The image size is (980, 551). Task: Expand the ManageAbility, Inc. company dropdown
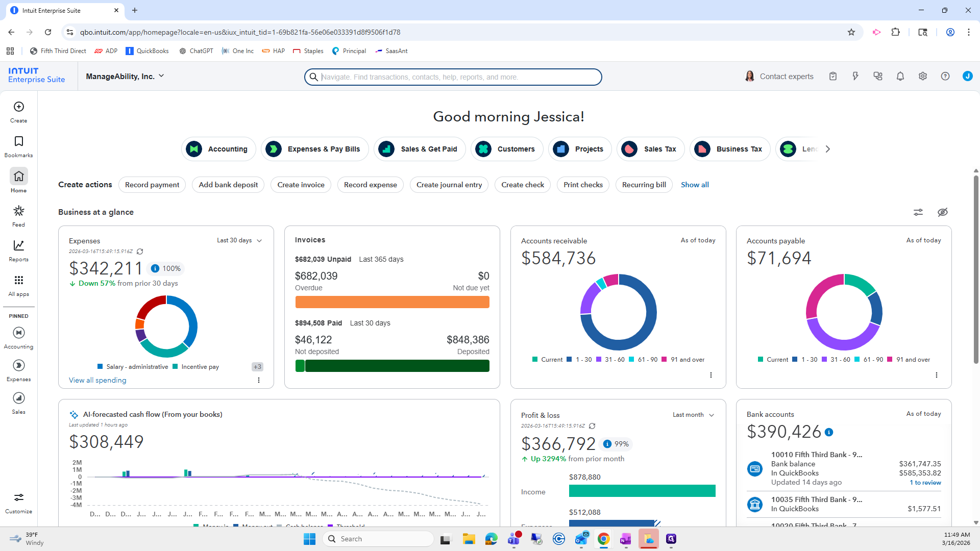pos(125,77)
